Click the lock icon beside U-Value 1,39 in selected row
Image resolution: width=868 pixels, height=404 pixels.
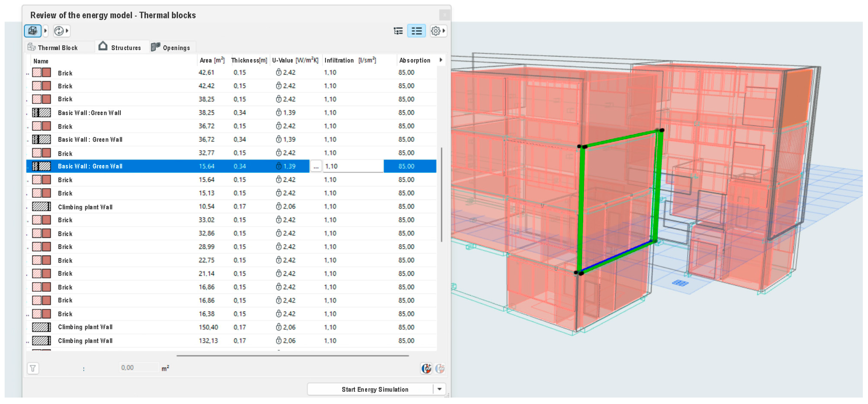point(279,166)
